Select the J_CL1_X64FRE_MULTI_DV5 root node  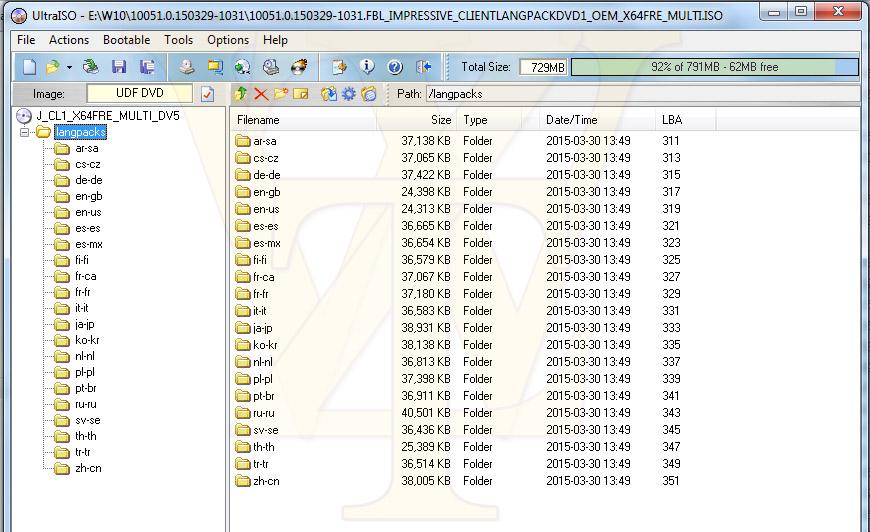point(108,115)
